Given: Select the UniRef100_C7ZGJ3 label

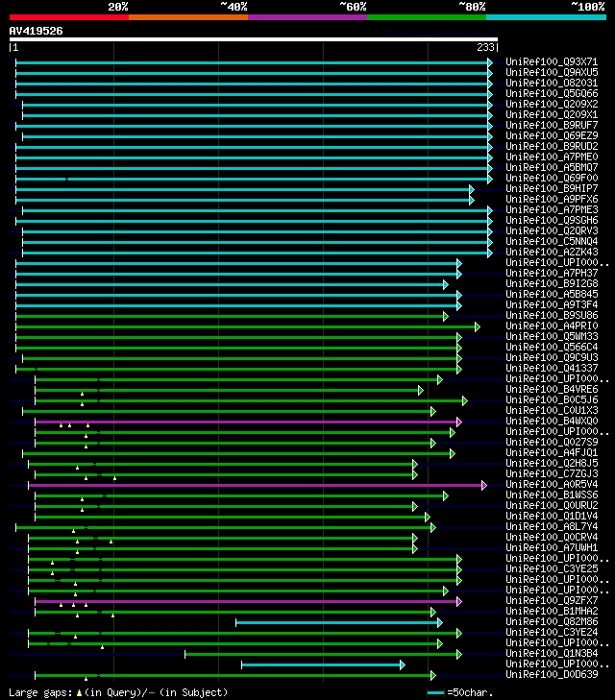Looking at the screenshot, I should point(552,473).
